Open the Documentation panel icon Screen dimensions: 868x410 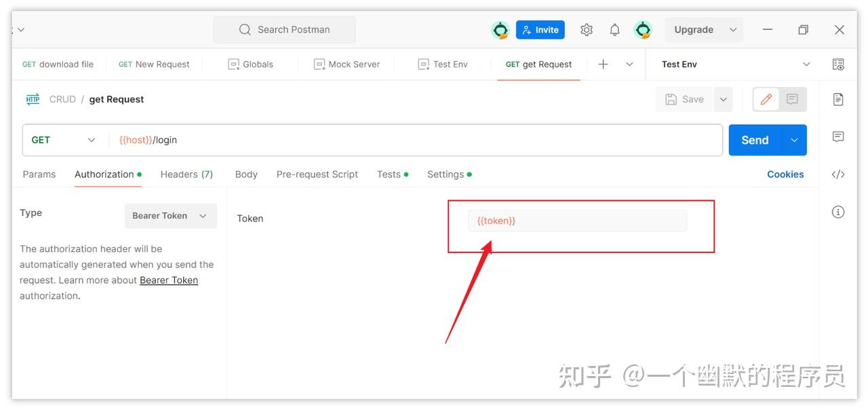[x=838, y=98]
